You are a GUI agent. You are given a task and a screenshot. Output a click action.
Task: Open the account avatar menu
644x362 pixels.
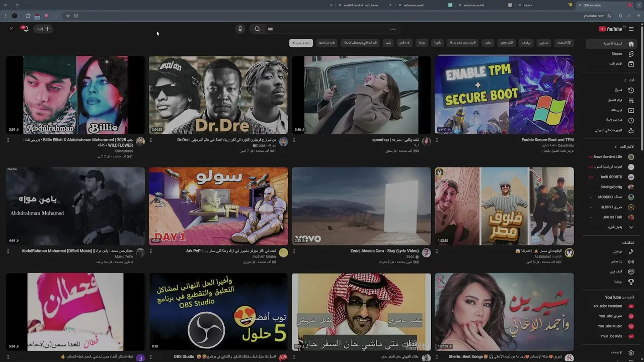[x=11, y=29]
